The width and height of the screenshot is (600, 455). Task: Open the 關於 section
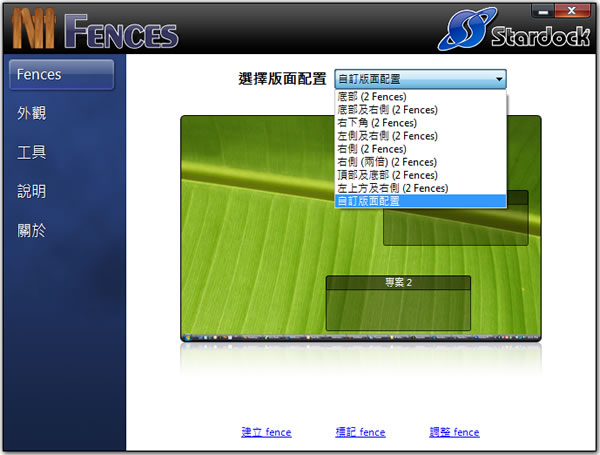click(x=32, y=230)
